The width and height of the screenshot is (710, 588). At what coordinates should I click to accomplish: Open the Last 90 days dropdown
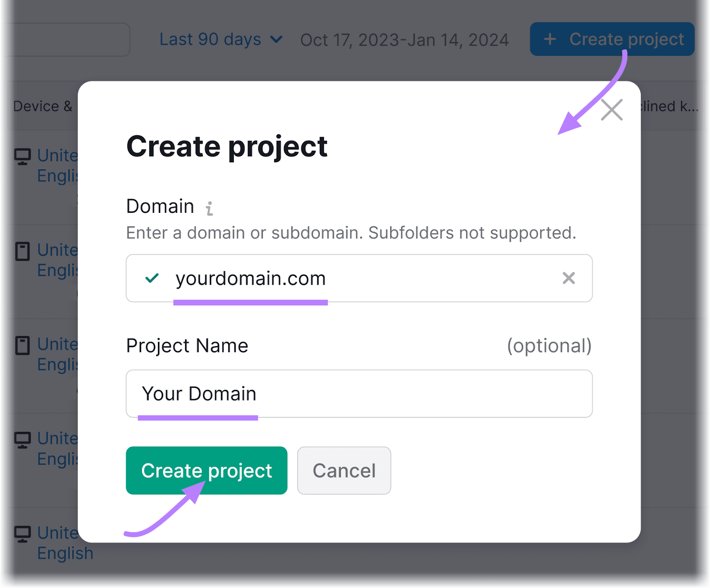[221, 39]
